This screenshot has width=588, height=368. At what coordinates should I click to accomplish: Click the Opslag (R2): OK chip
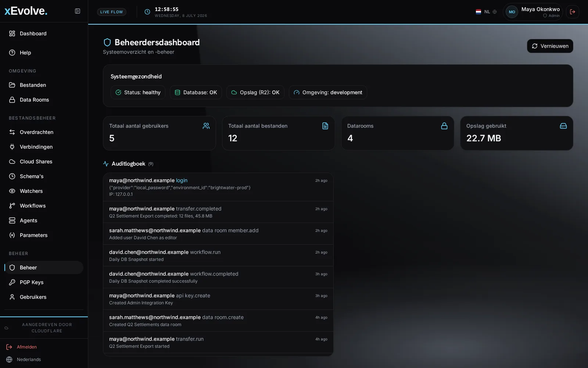pyautogui.click(x=255, y=92)
